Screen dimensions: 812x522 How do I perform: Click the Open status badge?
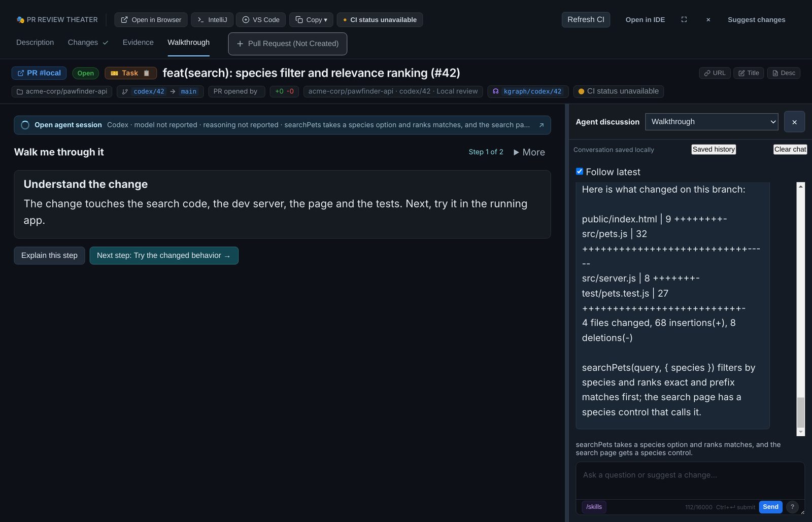pyautogui.click(x=85, y=73)
